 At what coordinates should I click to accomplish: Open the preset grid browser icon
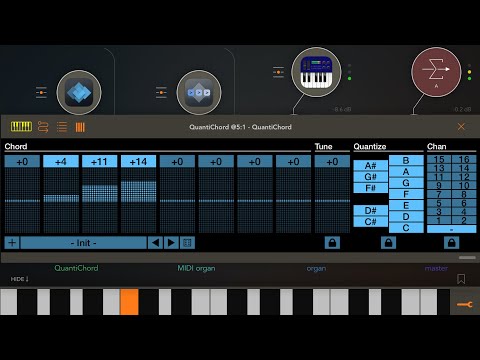[187, 243]
